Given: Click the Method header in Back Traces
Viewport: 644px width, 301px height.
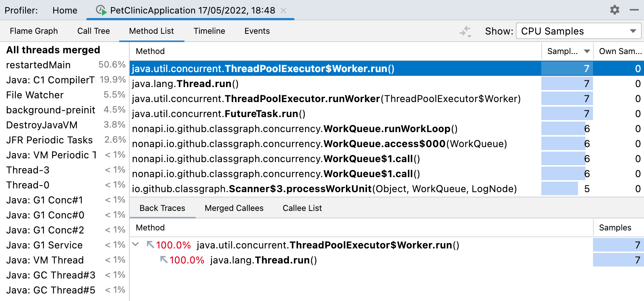Looking at the screenshot, I should (x=361, y=228).
